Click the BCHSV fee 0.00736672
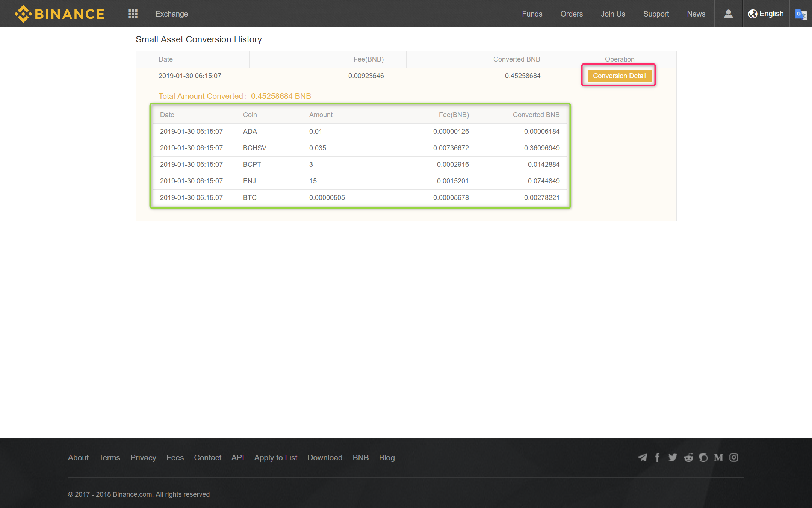Viewport: 812px width, 508px height. tap(451, 148)
